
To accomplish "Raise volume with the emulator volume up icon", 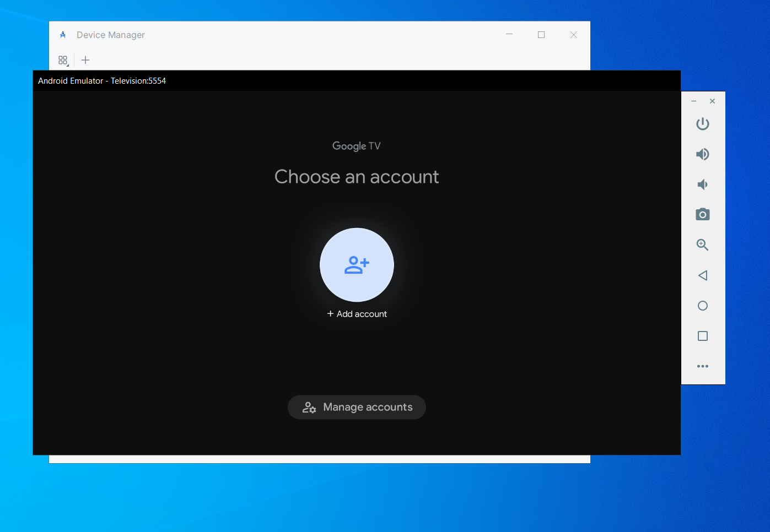I will 702,154.
